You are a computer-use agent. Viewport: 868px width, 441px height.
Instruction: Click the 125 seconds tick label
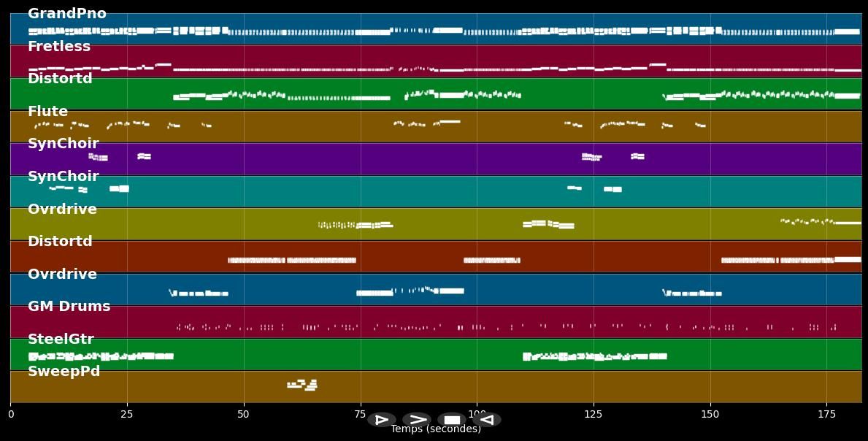pos(593,415)
